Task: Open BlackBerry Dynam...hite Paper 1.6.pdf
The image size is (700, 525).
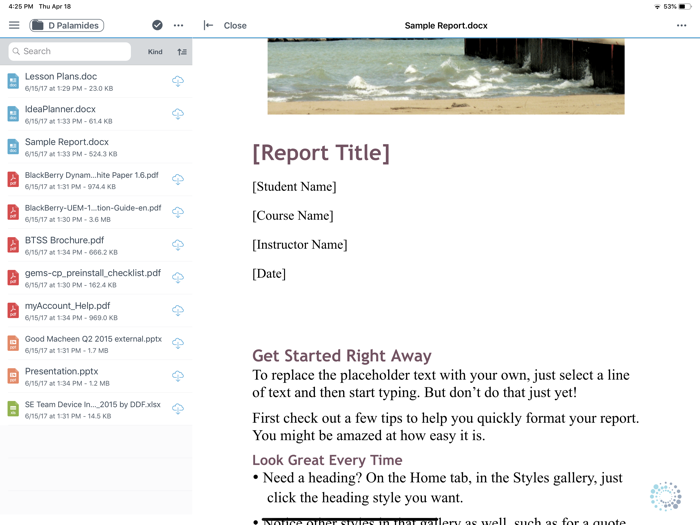Action: click(x=96, y=179)
